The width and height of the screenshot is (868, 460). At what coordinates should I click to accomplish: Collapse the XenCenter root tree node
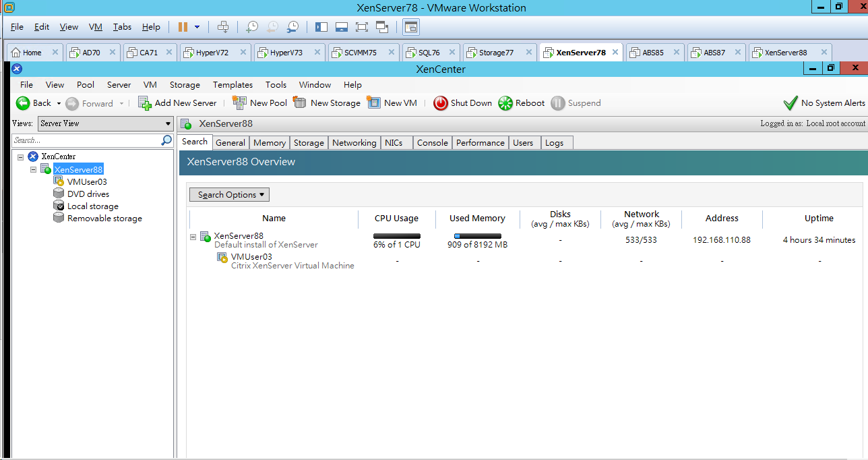pos(21,156)
